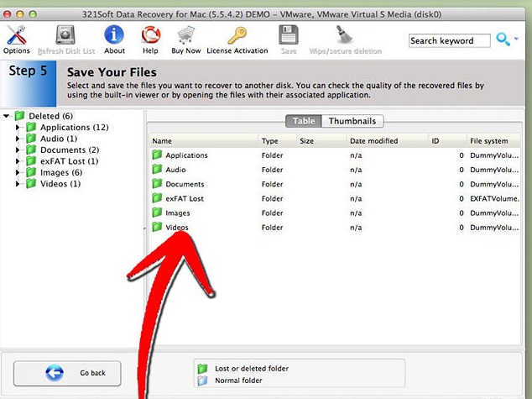This screenshot has width=532, height=399.
Task: Sort by the Name column header
Action: 204,141
